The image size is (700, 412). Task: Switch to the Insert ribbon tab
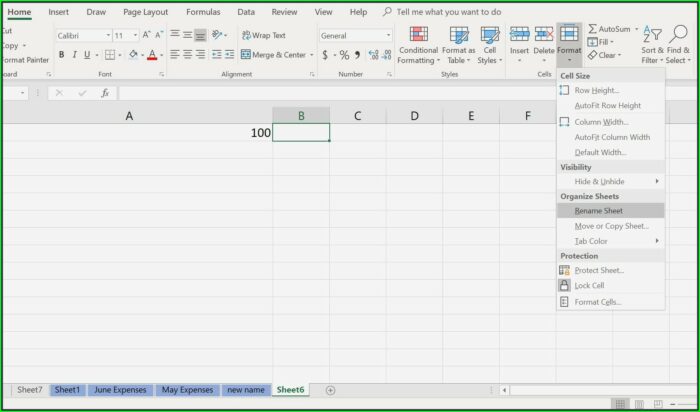pos(58,12)
